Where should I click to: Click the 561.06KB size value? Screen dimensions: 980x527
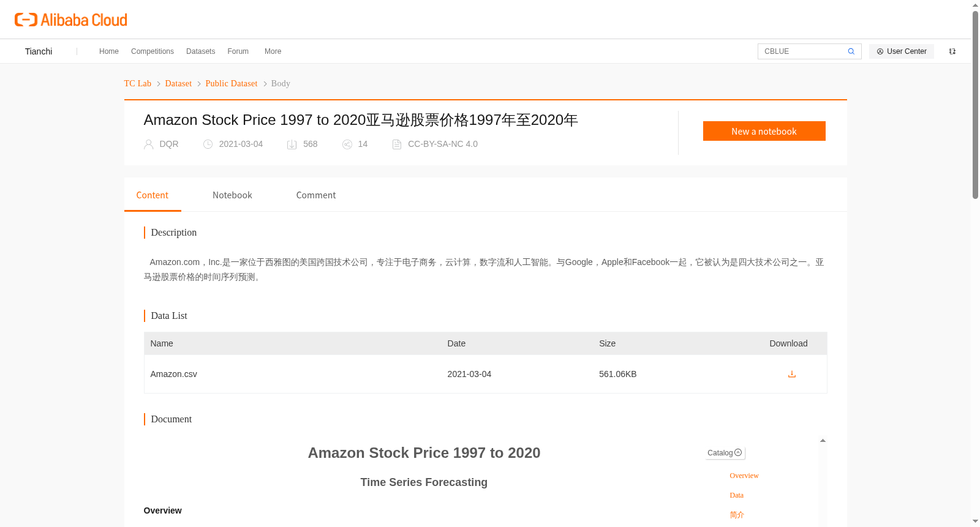(x=618, y=374)
